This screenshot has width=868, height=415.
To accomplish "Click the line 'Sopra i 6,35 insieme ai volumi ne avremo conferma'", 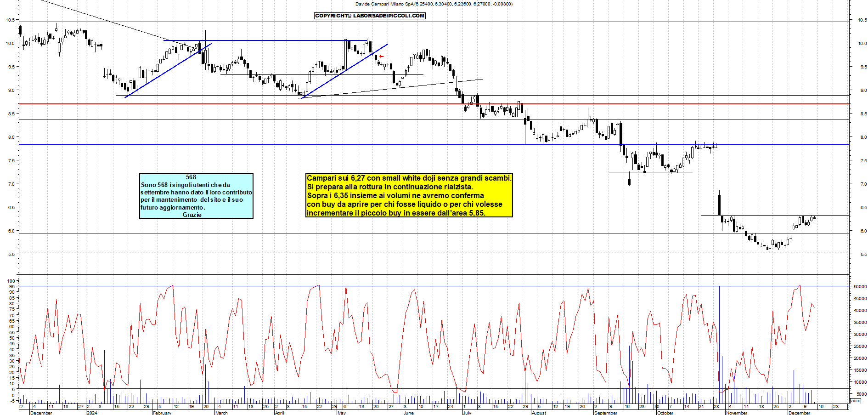I will tap(395, 195).
